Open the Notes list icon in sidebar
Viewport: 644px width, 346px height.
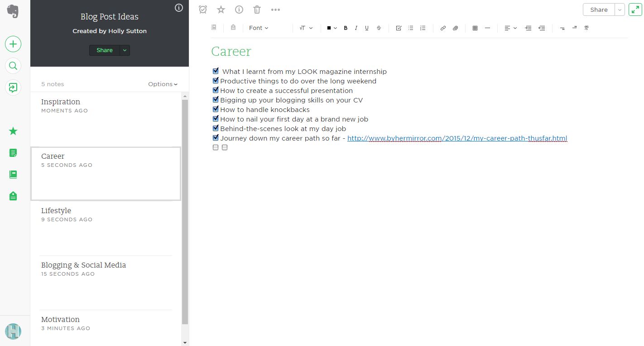[13, 153]
